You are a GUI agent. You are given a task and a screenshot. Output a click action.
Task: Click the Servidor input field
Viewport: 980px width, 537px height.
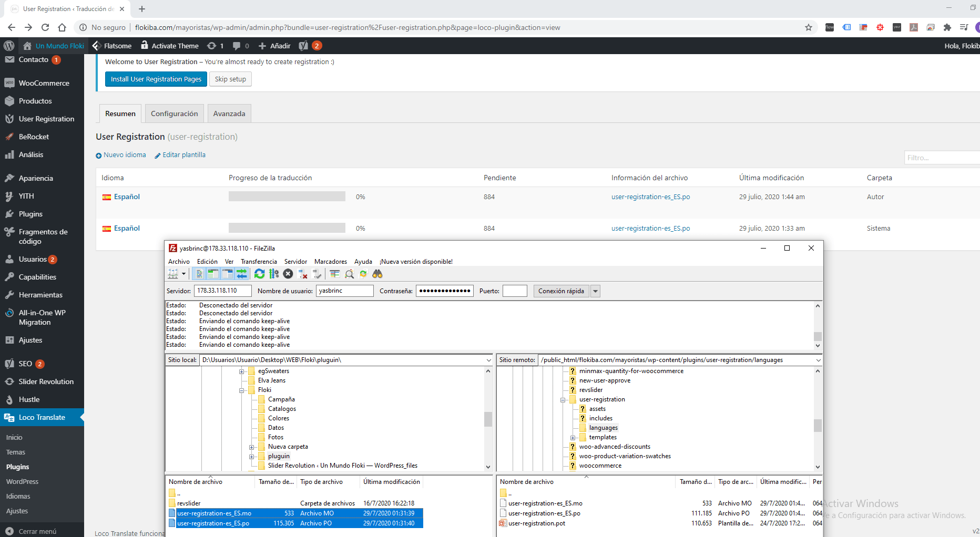(x=223, y=291)
